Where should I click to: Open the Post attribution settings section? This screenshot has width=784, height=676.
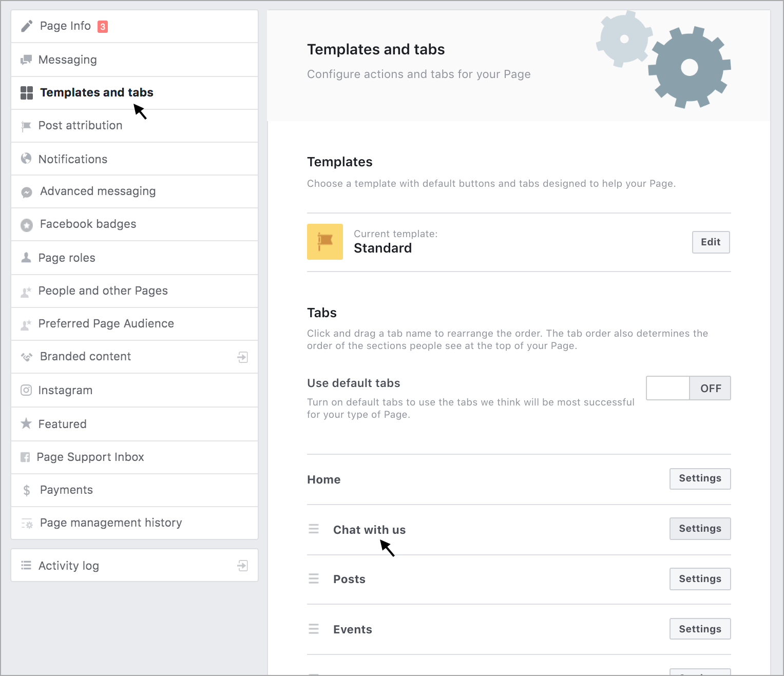81,126
